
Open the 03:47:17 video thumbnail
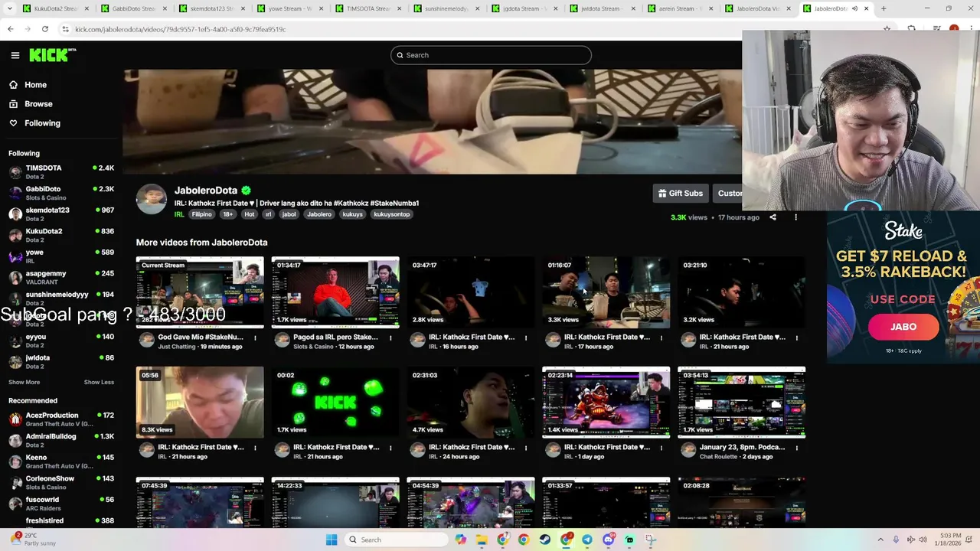(471, 292)
